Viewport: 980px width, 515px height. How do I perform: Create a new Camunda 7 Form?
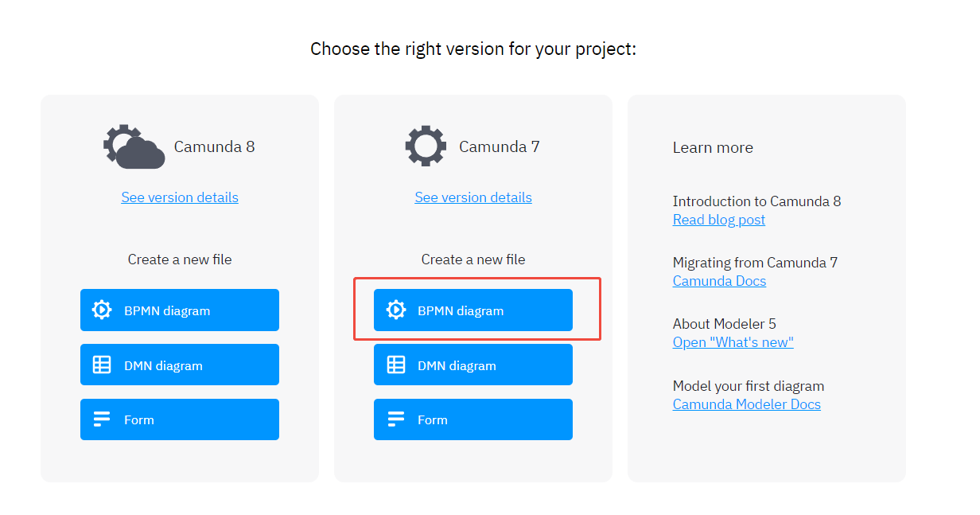473,419
